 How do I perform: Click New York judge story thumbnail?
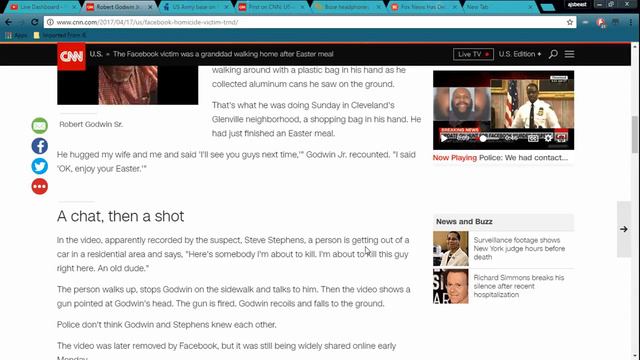tap(451, 249)
